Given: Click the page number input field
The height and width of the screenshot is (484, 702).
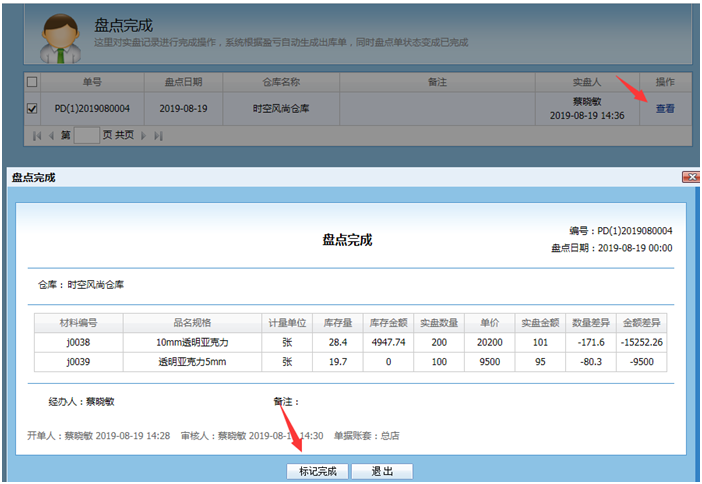Looking at the screenshot, I should (x=87, y=135).
